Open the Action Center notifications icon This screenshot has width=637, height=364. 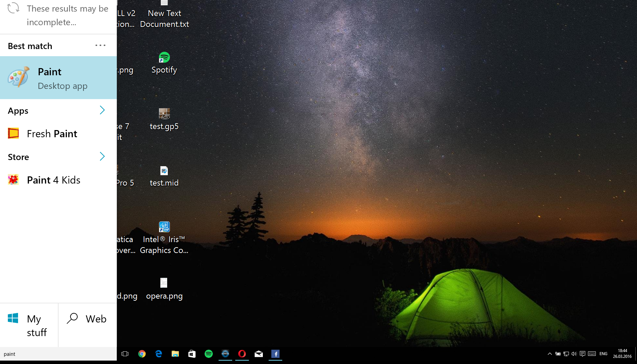[x=583, y=354]
